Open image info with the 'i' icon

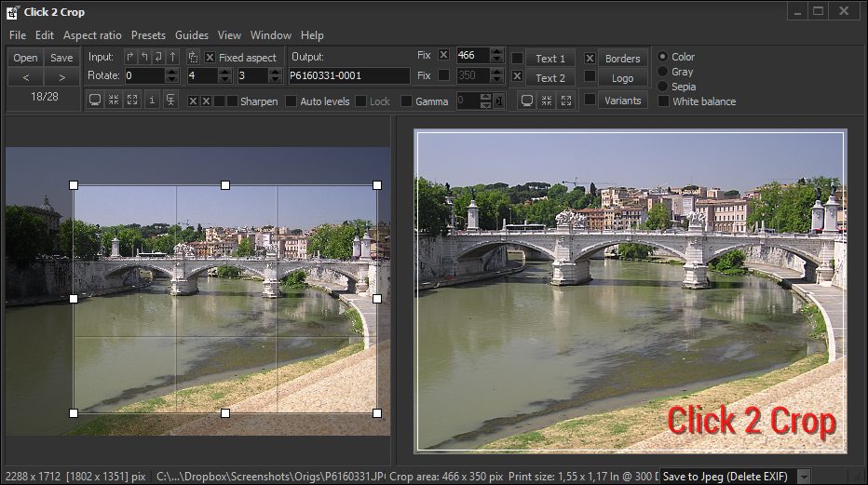(152, 101)
